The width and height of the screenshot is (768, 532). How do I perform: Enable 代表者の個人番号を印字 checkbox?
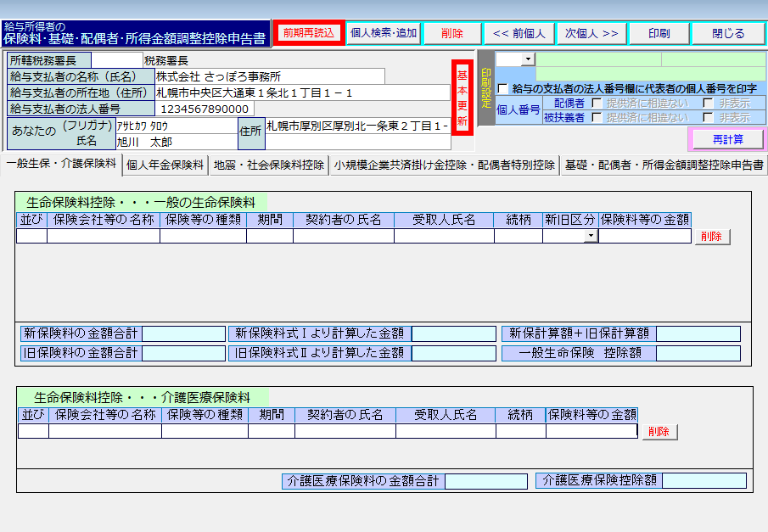pyautogui.click(x=503, y=88)
